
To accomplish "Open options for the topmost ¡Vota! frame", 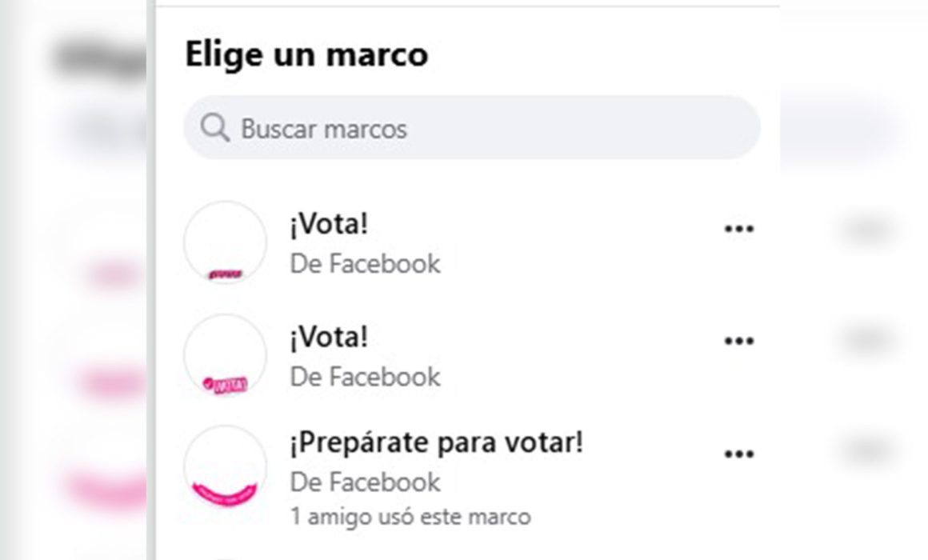I will pyautogui.click(x=739, y=229).
